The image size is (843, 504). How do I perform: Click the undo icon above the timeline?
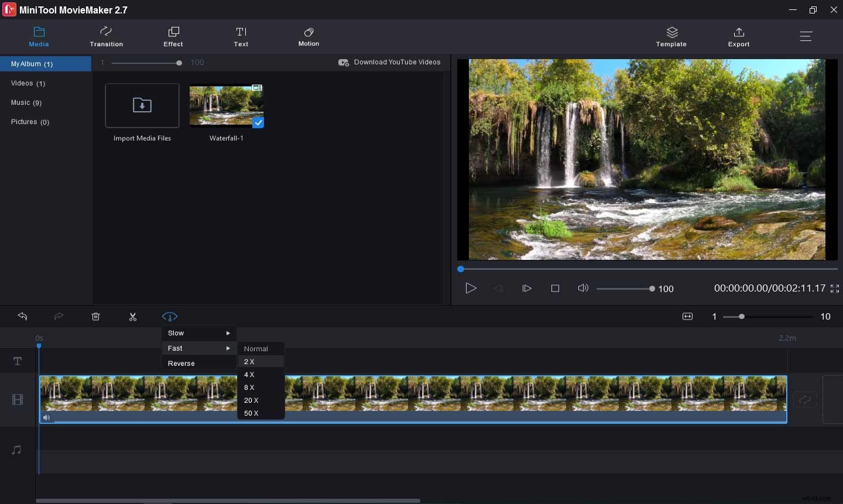23,317
